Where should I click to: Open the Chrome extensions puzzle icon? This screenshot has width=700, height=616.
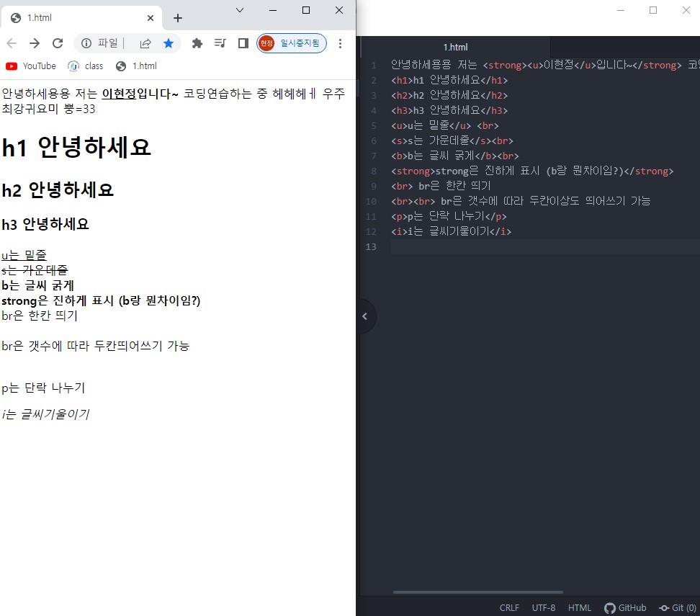point(197,43)
